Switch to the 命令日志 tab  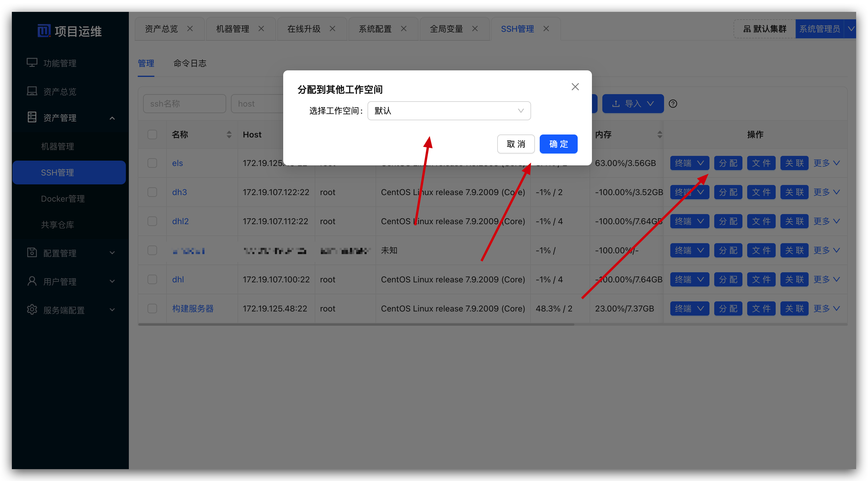click(190, 63)
